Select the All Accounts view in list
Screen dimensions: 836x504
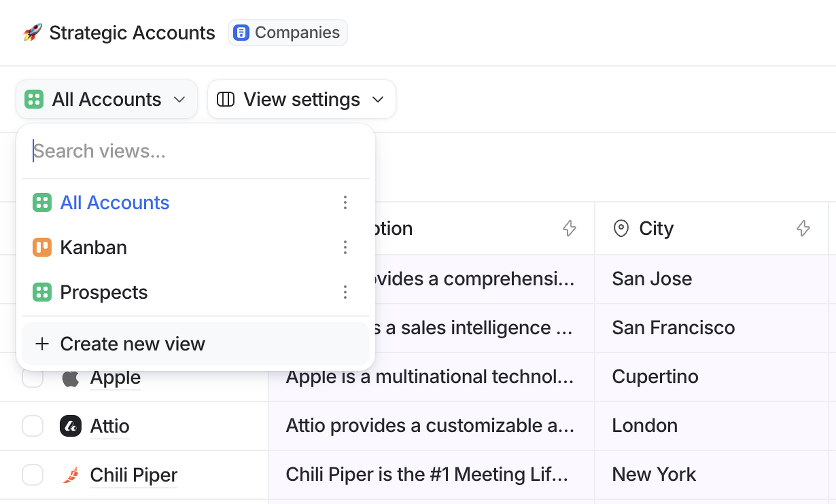(x=115, y=203)
